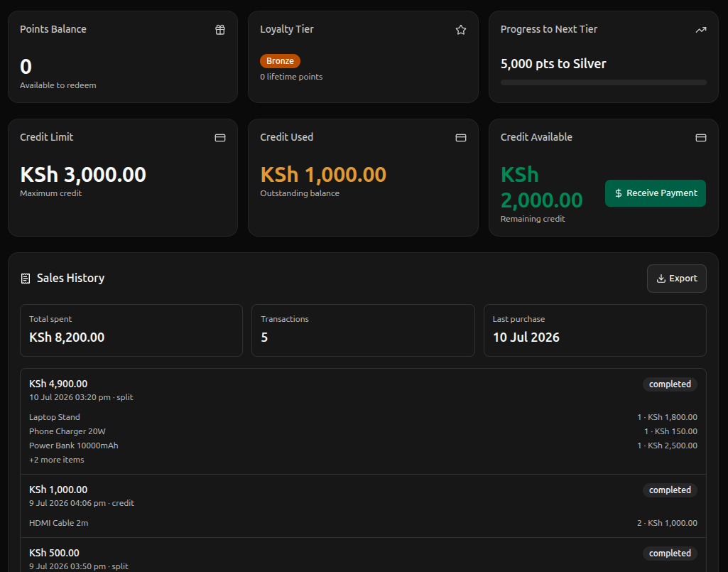Click the download icon in Export button
This screenshot has height=572, width=728.
point(661,279)
